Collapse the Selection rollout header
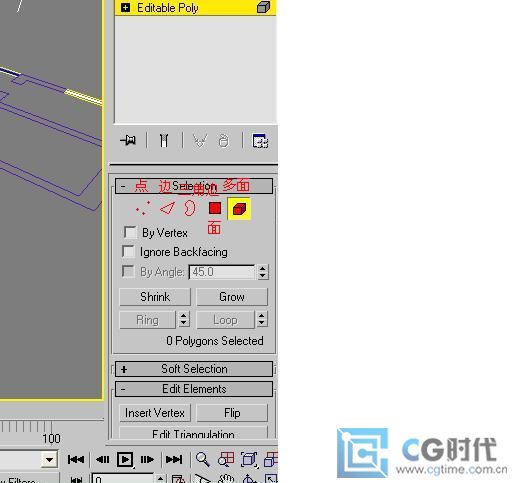The width and height of the screenshot is (512, 483). pyautogui.click(x=194, y=186)
